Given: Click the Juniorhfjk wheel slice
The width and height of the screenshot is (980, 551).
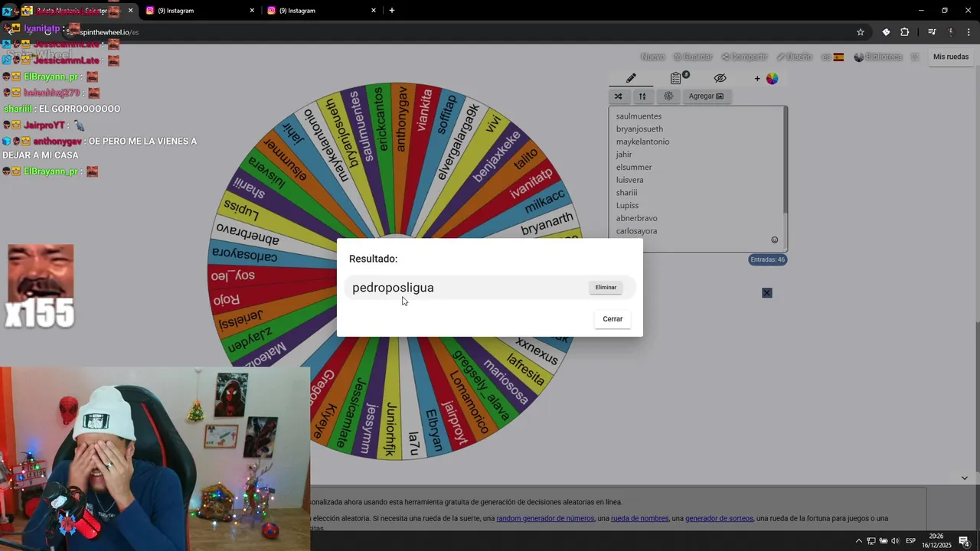Looking at the screenshot, I should point(390,427).
